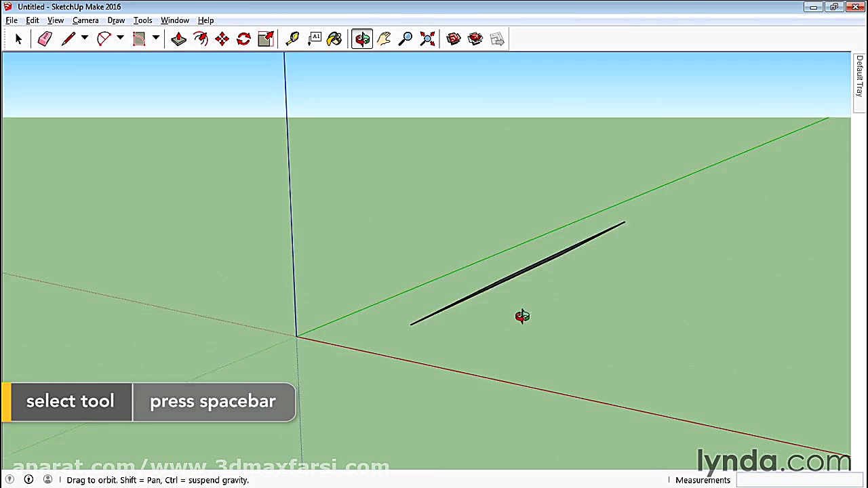Select the arrow Select tool

point(18,39)
